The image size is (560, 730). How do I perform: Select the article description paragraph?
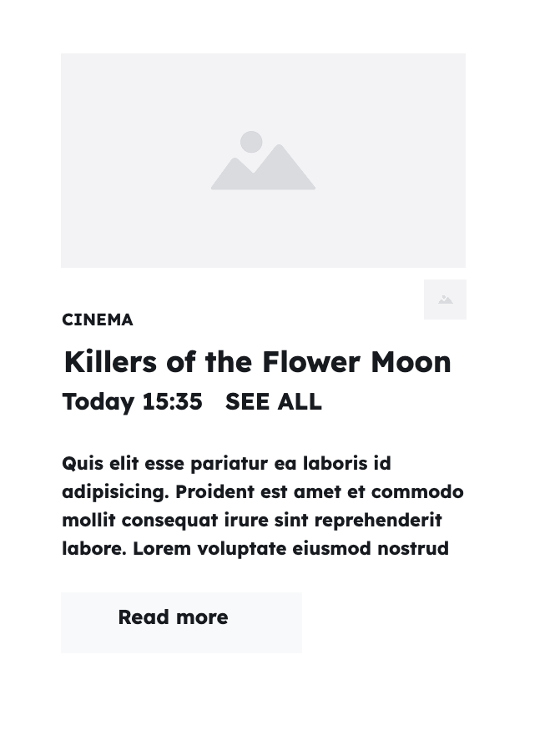(262, 506)
